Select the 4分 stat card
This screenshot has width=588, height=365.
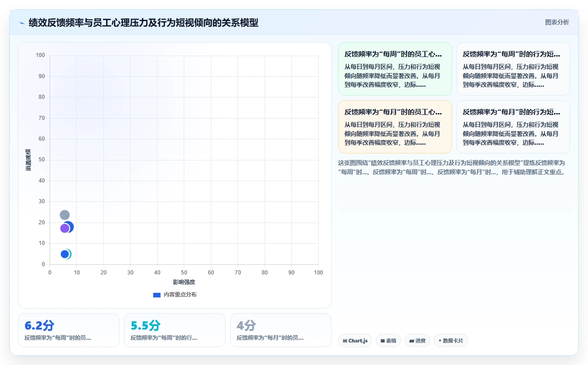(281, 330)
